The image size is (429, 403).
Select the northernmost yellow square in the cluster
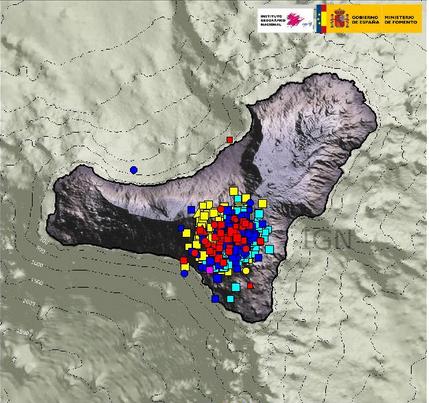(233, 191)
